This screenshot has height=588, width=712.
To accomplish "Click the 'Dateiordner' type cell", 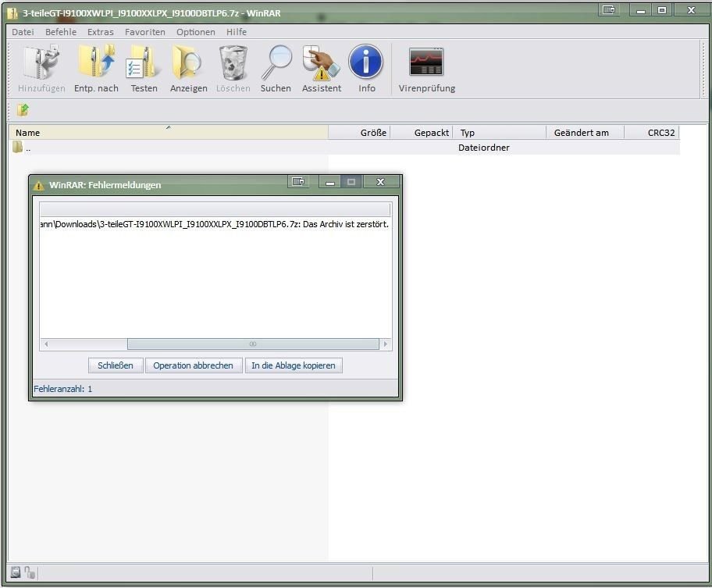I will pos(483,148).
